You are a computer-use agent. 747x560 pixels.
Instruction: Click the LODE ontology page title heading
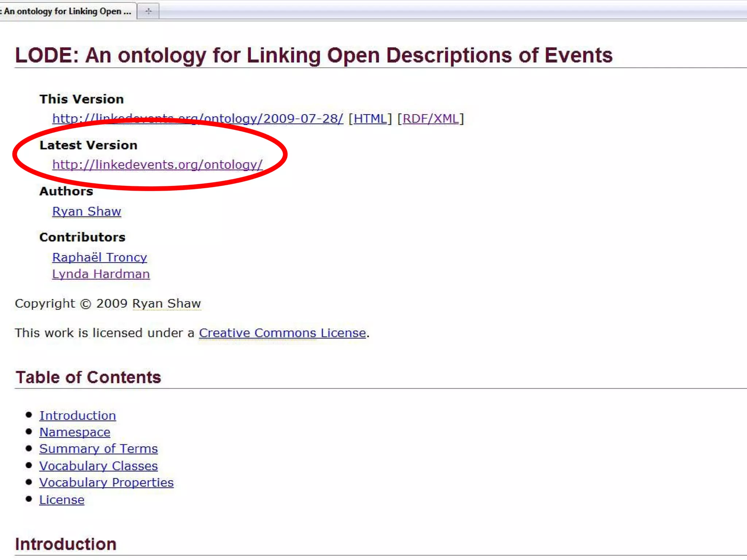point(314,55)
